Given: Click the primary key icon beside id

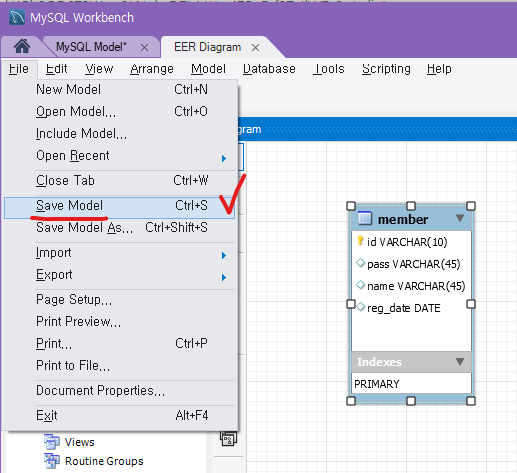Looking at the screenshot, I should point(360,240).
